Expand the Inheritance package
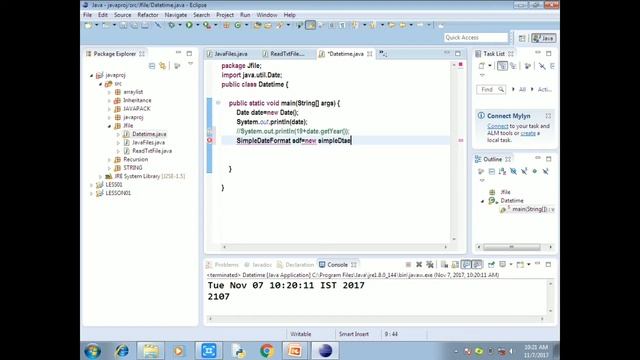Viewport: 640px width, 360px height. (x=109, y=100)
